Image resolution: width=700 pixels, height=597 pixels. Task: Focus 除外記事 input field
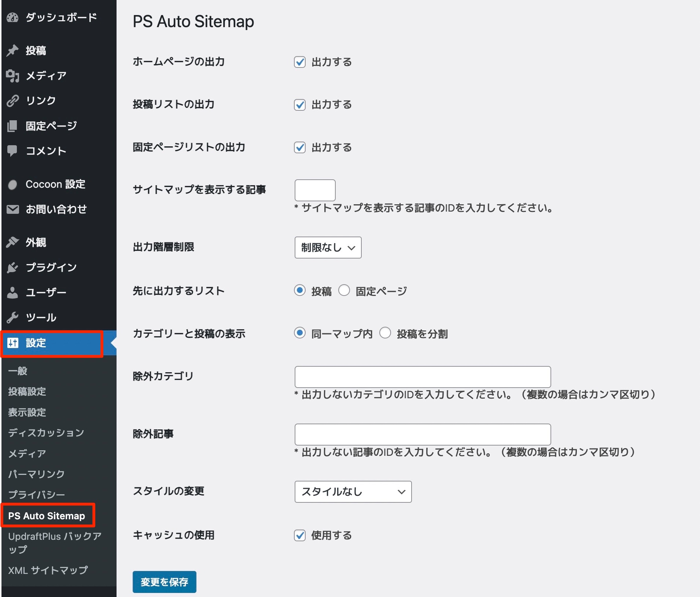point(423,435)
